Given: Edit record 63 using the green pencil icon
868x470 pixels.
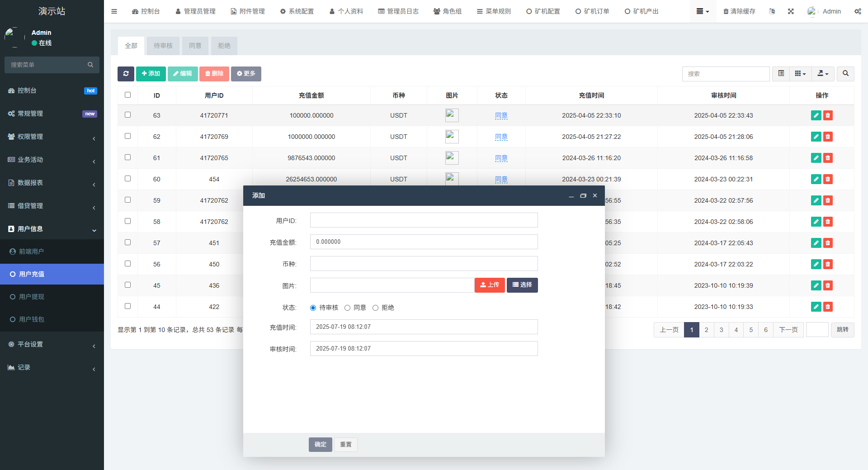Looking at the screenshot, I should click(x=816, y=115).
